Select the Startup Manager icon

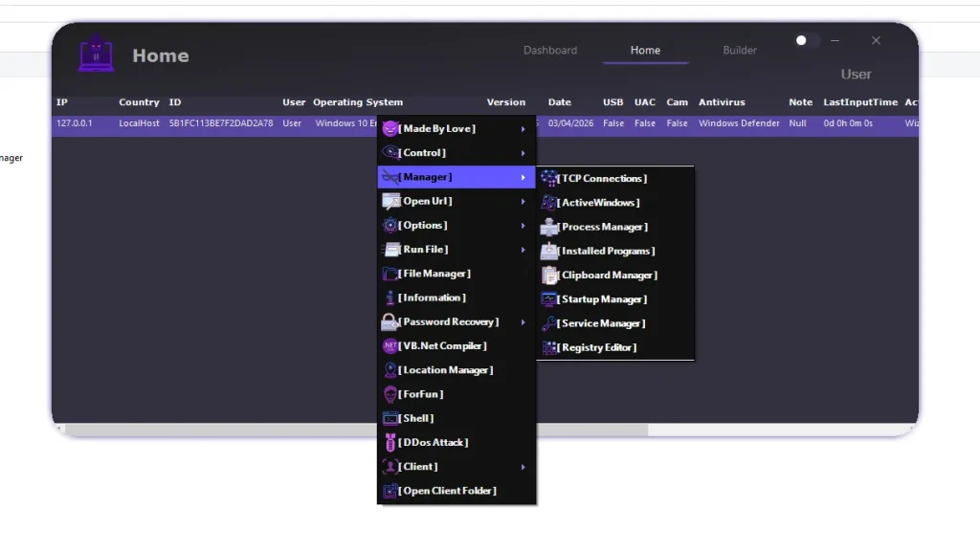tap(550, 298)
